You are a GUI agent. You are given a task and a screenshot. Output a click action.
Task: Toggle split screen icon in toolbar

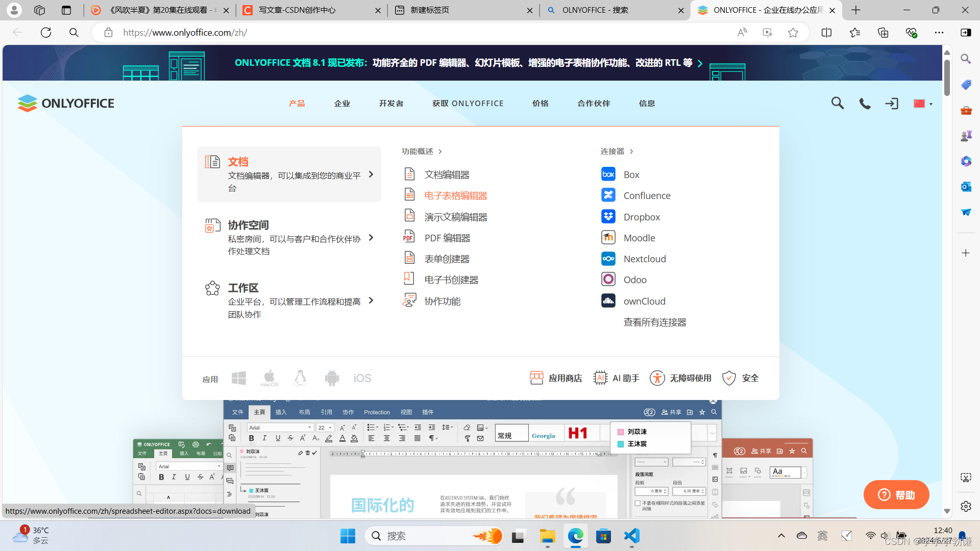point(826,33)
